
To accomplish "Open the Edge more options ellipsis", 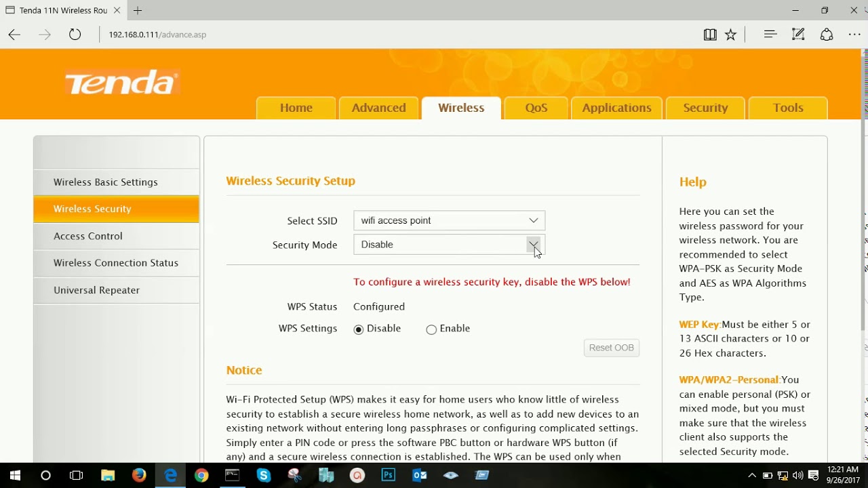I will point(854,35).
